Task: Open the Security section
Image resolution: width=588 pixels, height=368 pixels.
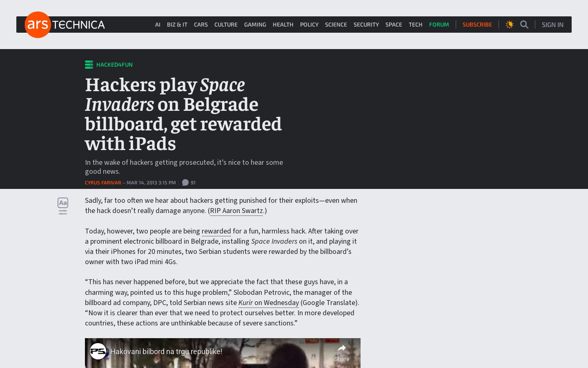Action: pos(366,25)
